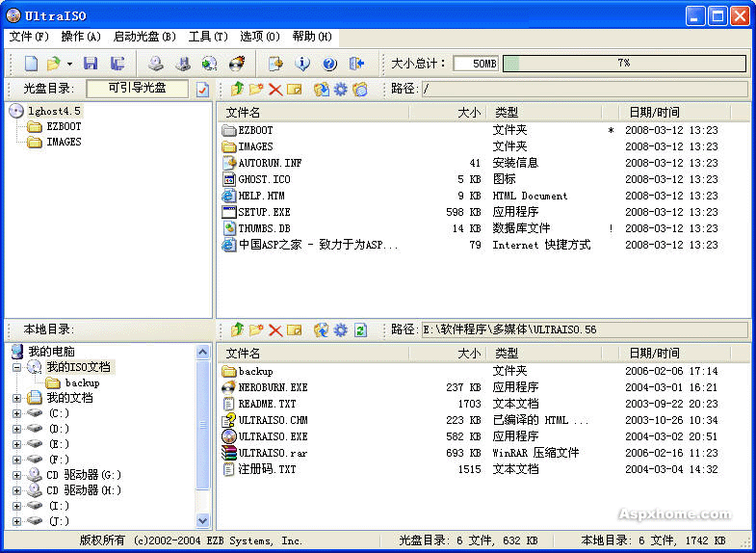Click the red X Delete icon in disc toolbar

pos(275,90)
